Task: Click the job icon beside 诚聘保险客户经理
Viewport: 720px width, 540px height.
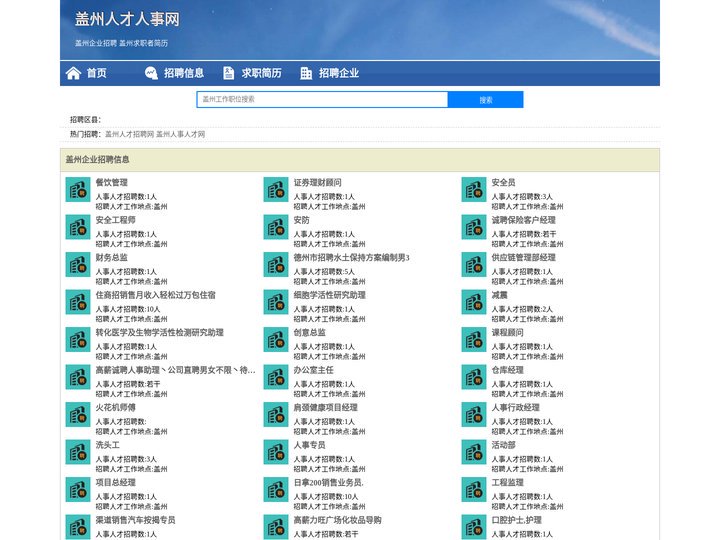Action: [x=474, y=227]
